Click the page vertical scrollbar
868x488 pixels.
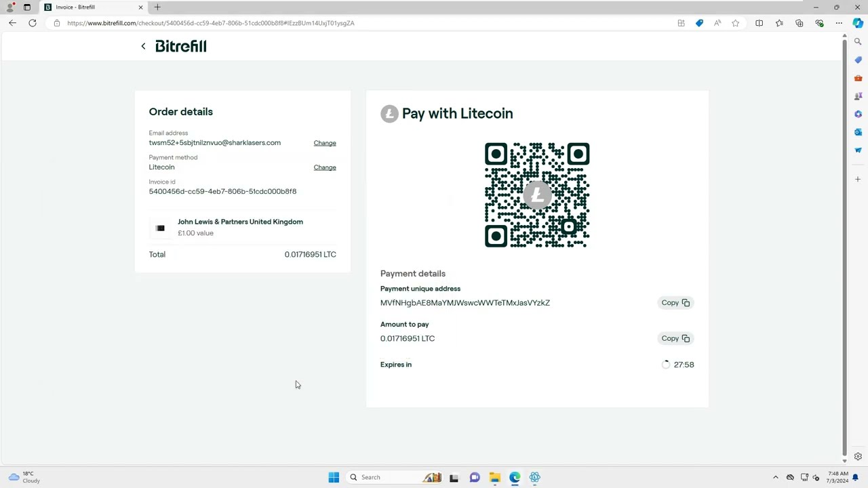(844, 247)
